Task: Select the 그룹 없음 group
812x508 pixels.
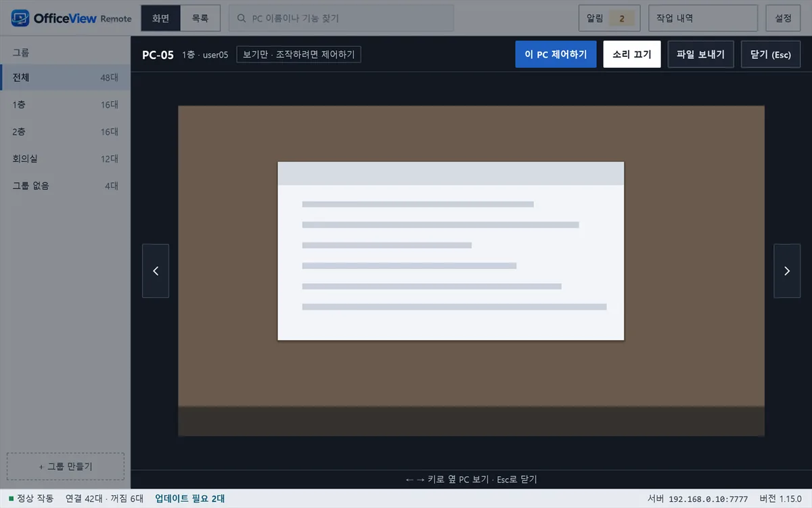Action: (65, 186)
